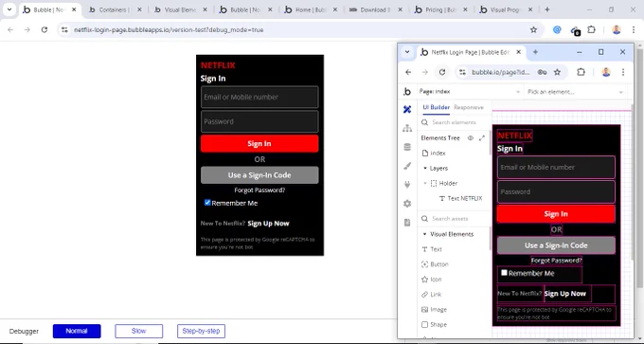Image resolution: width=644 pixels, height=344 pixels.
Task: Click Use a Sign-In Code in preview
Action: tap(259, 175)
